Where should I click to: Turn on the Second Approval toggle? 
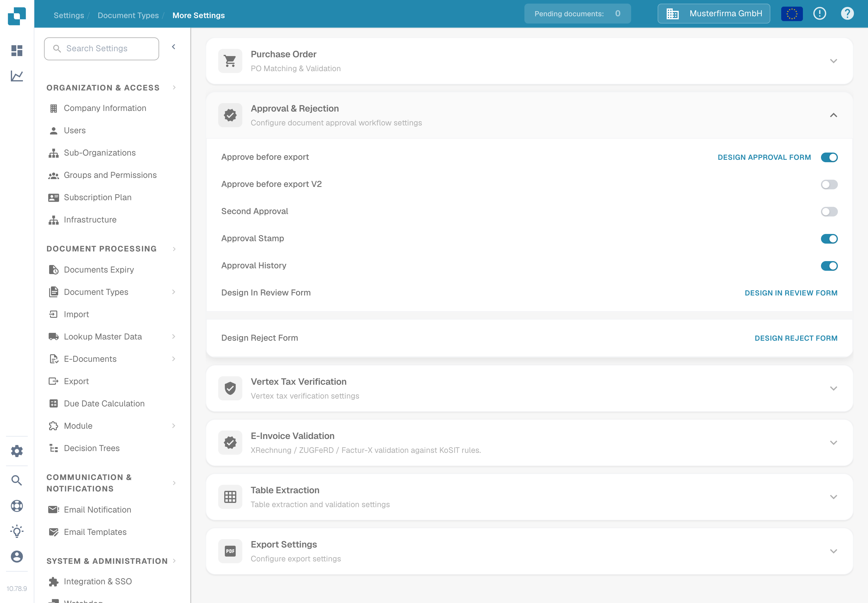(x=829, y=212)
